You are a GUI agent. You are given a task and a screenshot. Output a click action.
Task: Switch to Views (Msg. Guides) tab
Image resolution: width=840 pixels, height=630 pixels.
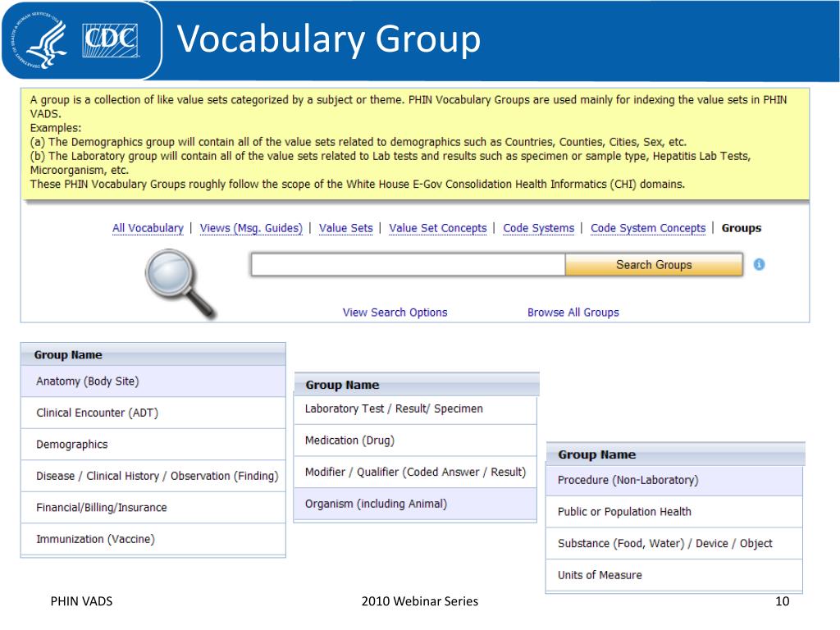click(x=251, y=228)
